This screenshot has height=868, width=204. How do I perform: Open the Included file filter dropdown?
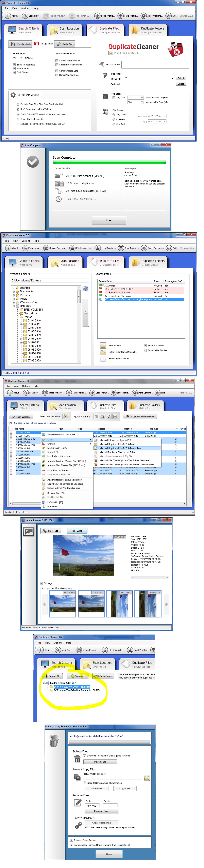point(172,78)
